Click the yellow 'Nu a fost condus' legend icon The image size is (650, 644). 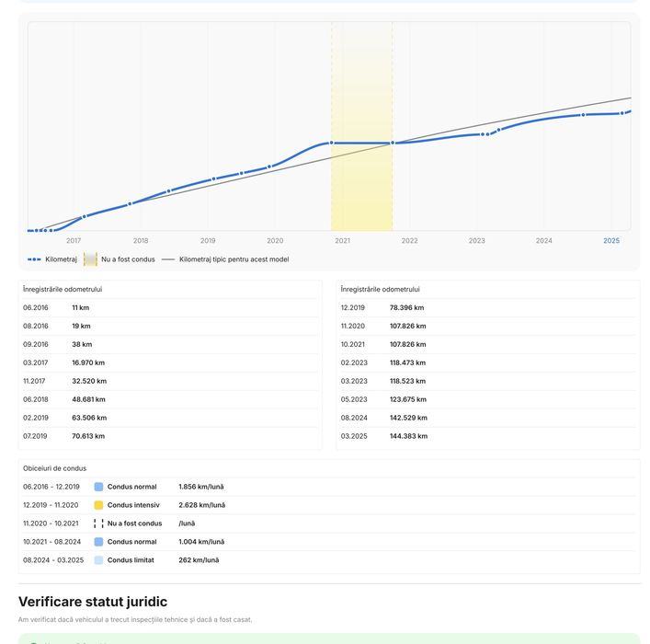(x=90, y=259)
